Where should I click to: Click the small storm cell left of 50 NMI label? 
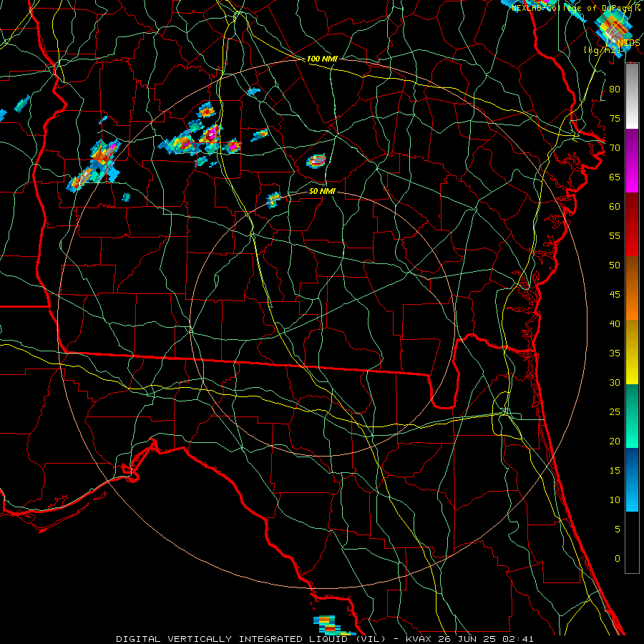coord(273,200)
